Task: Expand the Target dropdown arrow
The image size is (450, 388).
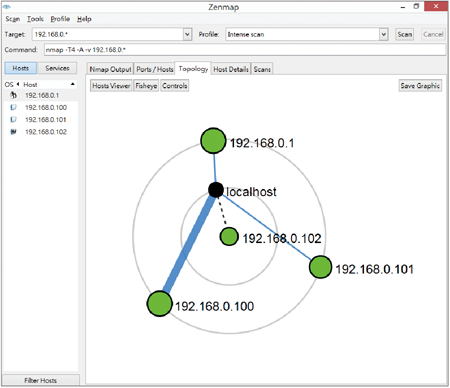Action: pos(187,34)
